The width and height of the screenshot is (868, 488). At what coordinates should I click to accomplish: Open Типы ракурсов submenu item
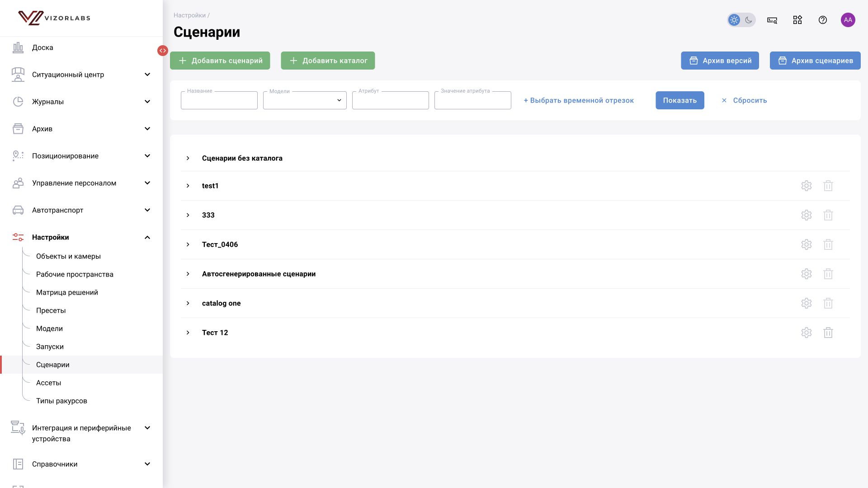[61, 401]
